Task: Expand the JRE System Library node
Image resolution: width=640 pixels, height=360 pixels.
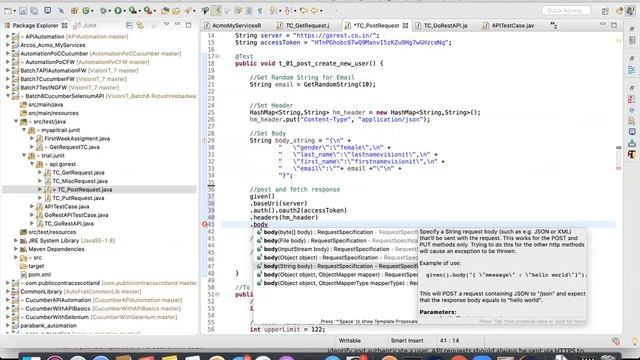Action: pos(16,240)
